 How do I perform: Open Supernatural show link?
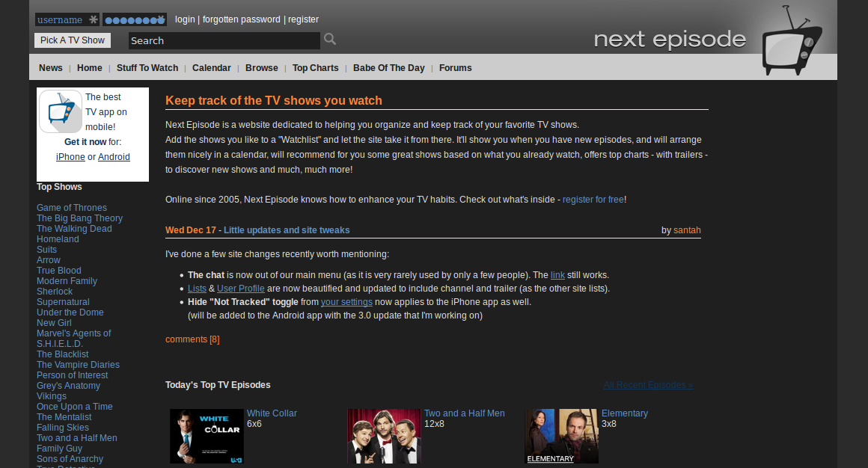pos(63,303)
